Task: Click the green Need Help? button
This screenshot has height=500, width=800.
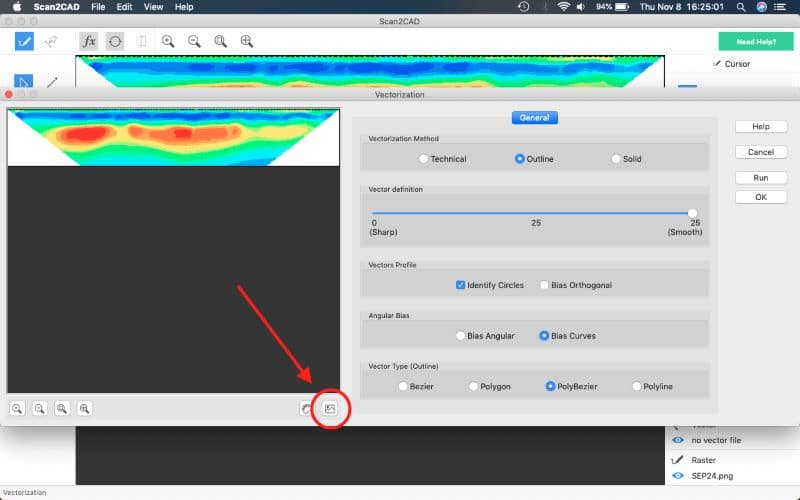Action: pyautogui.click(x=755, y=41)
